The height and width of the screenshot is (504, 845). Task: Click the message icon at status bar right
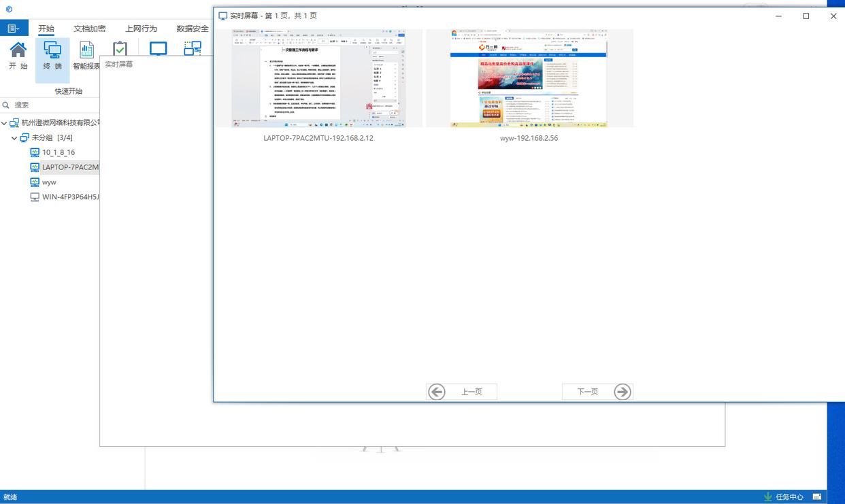(817, 497)
